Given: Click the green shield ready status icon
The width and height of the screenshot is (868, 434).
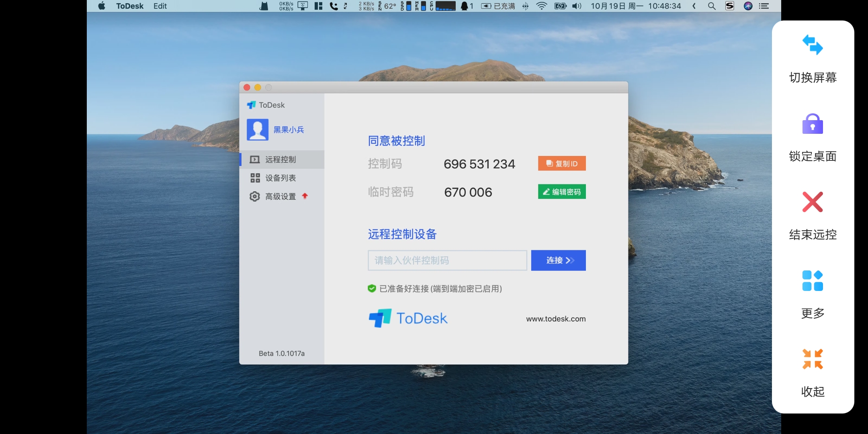Looking at the screenshot, I should pyautogui.click(x=372, y=289).
